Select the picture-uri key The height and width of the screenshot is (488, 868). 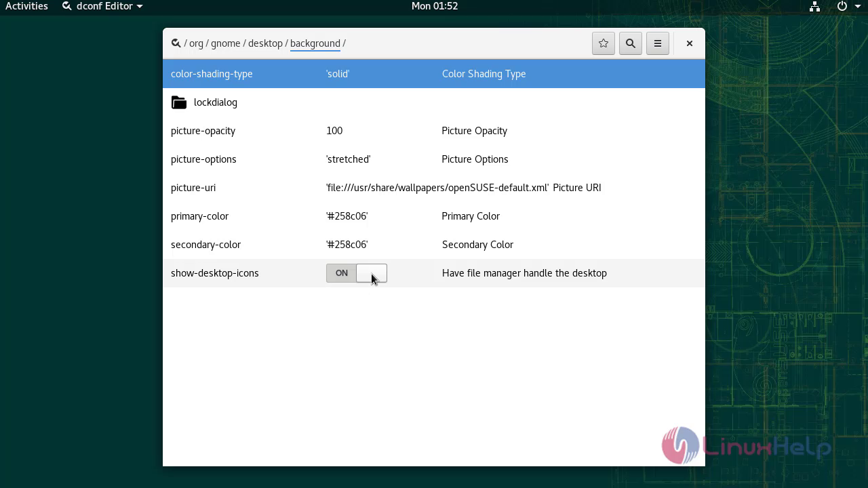coord(193,188)
